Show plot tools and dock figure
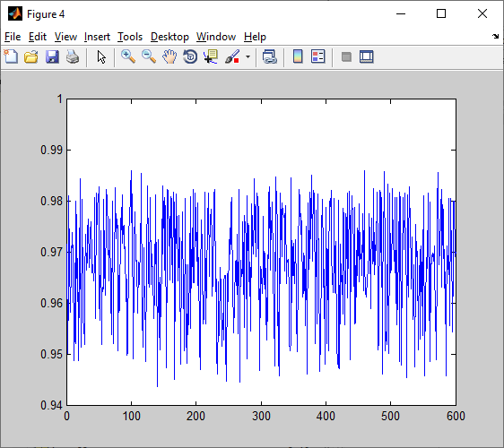The width and height of the screenshot is (504, 448). click(x=367, y=56)
